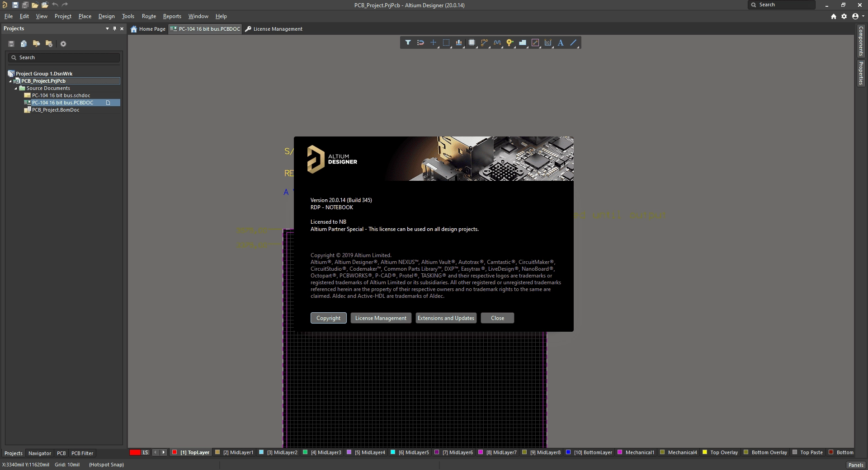Image resolution: width=868 pixels, height=470 pixels.
Task: Collapse the Source Documents folder
Action: coord(16,89)
